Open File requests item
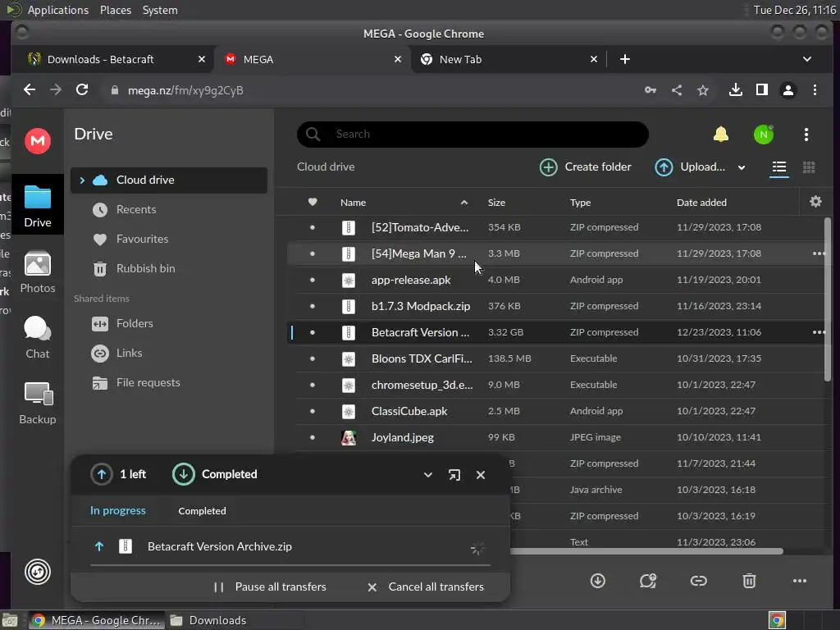Image resolution: width=840 pixels, height=630 pixels. point(169,382)
